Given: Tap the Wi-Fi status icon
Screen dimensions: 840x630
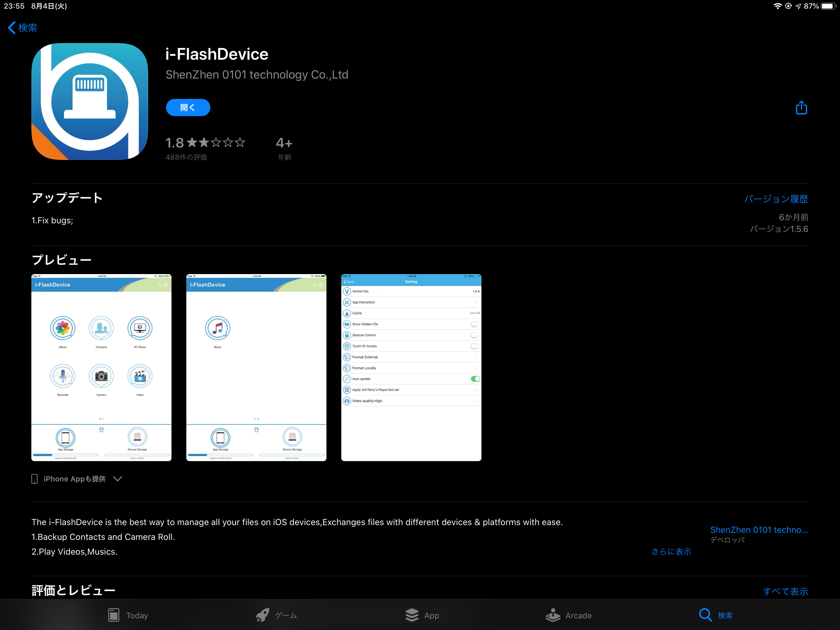Looking at the screenshot, I should pyautogui.click(x=778, y=6).
